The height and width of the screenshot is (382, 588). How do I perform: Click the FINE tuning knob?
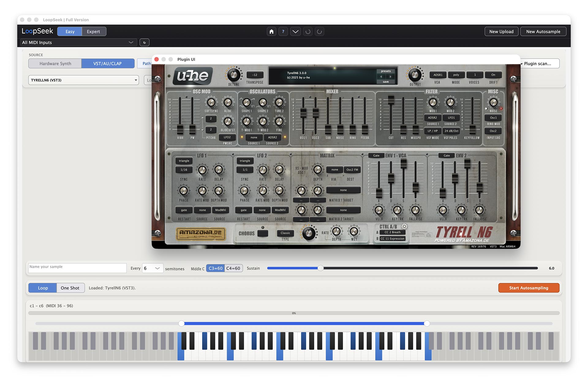(x=279, y=121)
